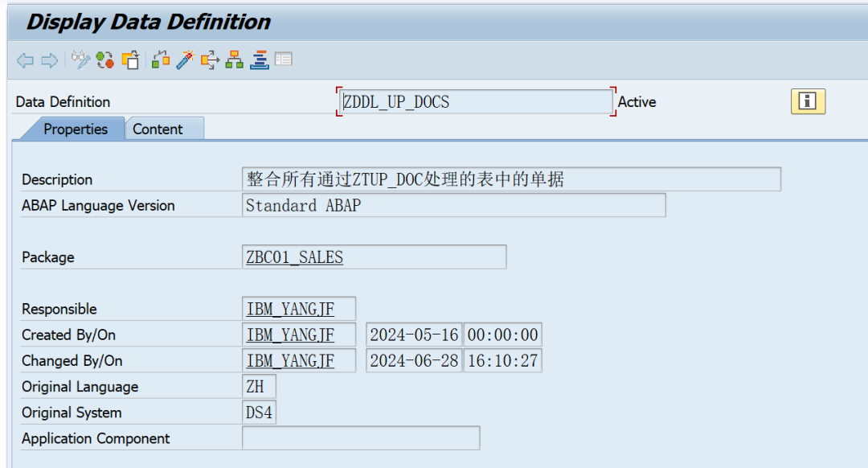Click the Application Component label
The height and width of the screenshot is (468, 868).
96,438
